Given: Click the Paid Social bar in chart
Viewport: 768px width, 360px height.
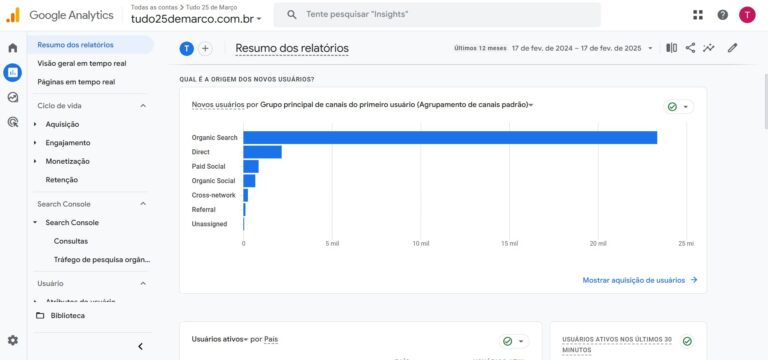Looking at the screenshot, I should (251, 167).
